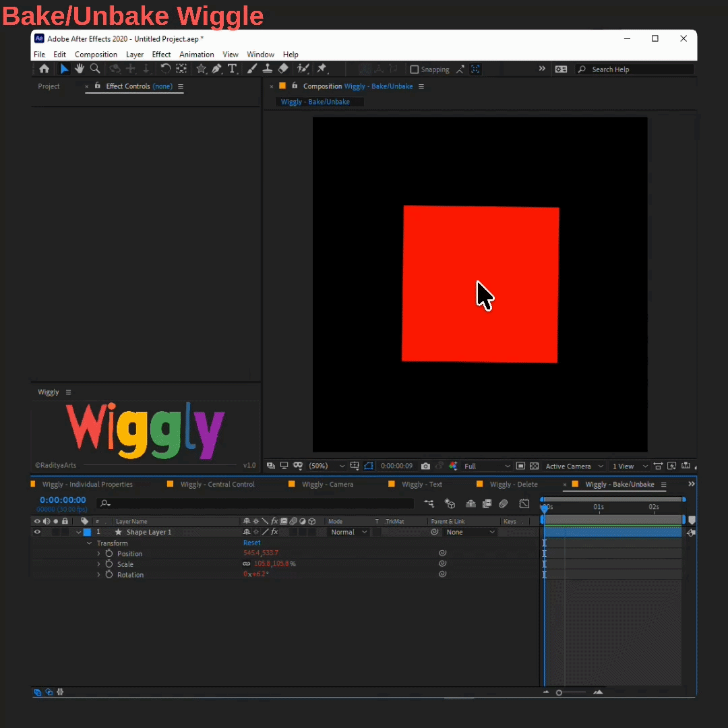Take snapshot with camera icon
The height and width of the screenshot is (728, 728).
425,466
